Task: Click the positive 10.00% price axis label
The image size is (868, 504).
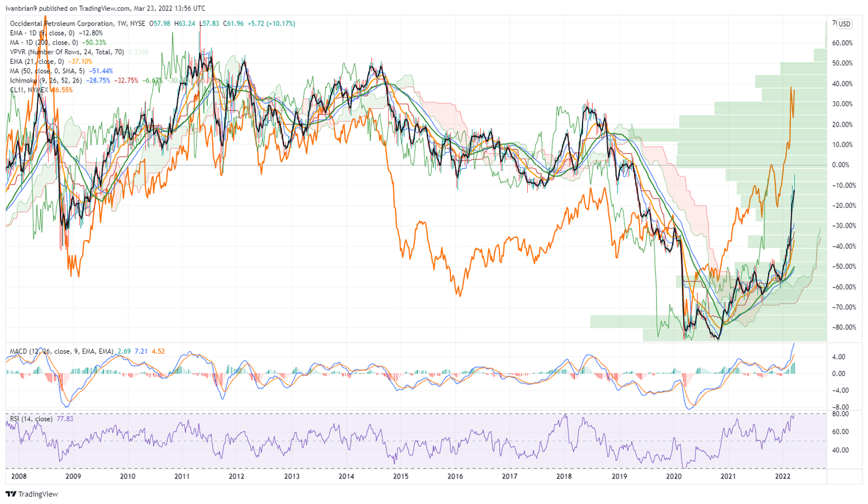Action: coord(843,145)
